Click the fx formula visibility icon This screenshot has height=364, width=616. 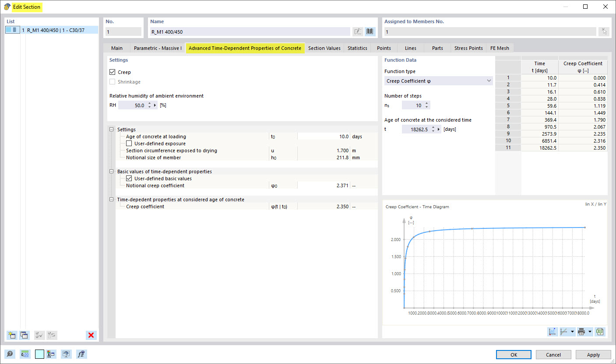tap(81, 354)
